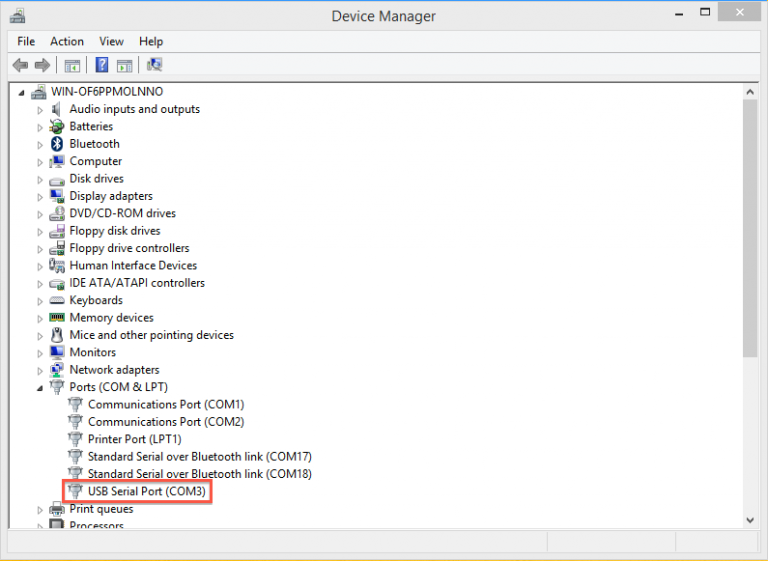This screenshot has width=768, height=561.
Task: Open the View menu
Action: coord(111,41)
